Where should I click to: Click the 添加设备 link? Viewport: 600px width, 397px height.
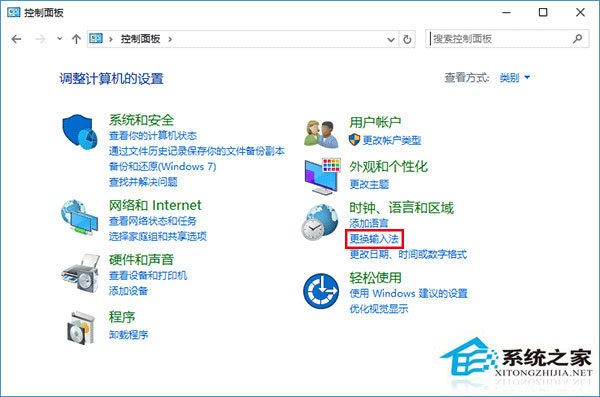[x=128, y=291]
